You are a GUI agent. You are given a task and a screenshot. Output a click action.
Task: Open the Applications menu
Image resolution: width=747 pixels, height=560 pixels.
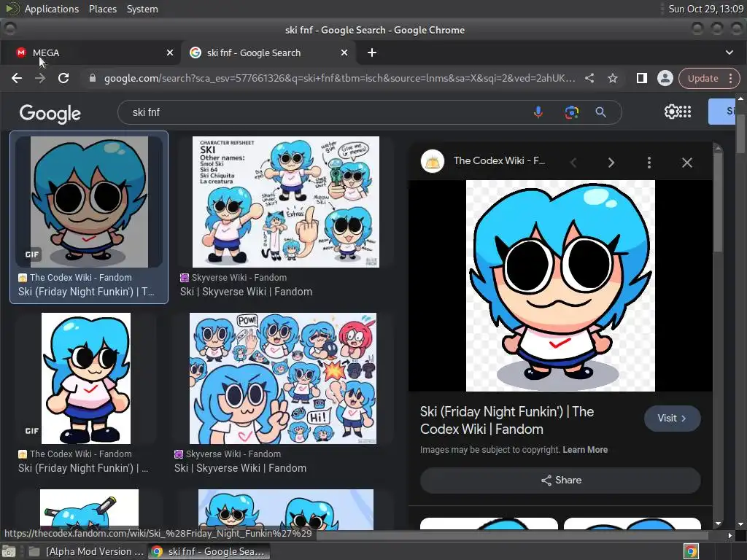pyautogui.click(x=52, y=9)
